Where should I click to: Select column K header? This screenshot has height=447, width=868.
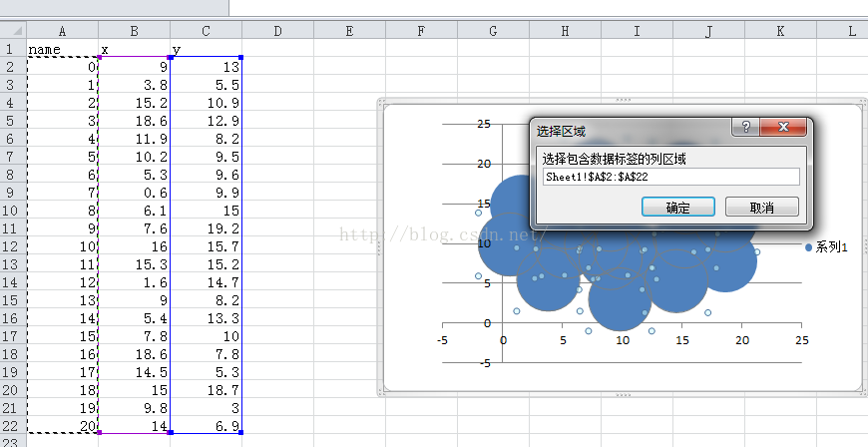tap(781, 31)
